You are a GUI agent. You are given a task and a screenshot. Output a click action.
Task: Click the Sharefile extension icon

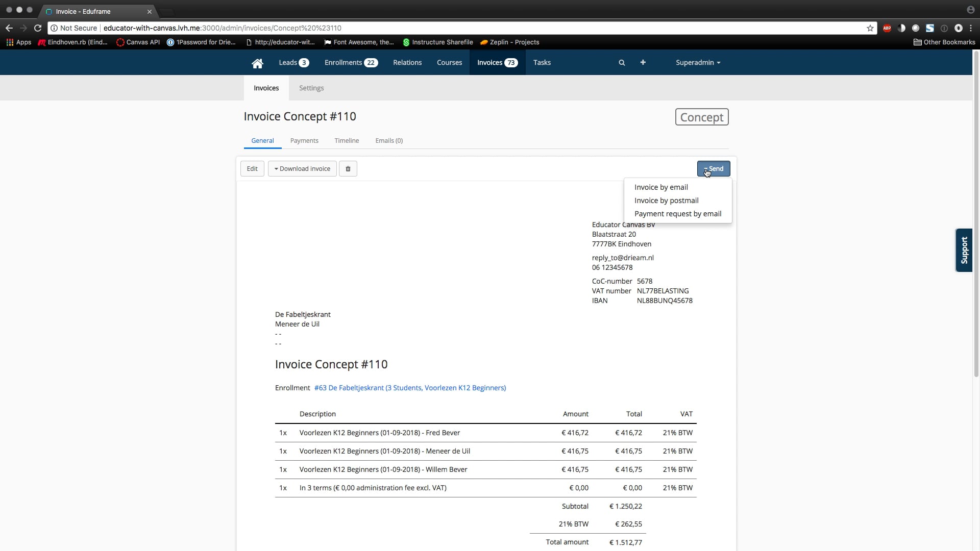click(930, 28)
